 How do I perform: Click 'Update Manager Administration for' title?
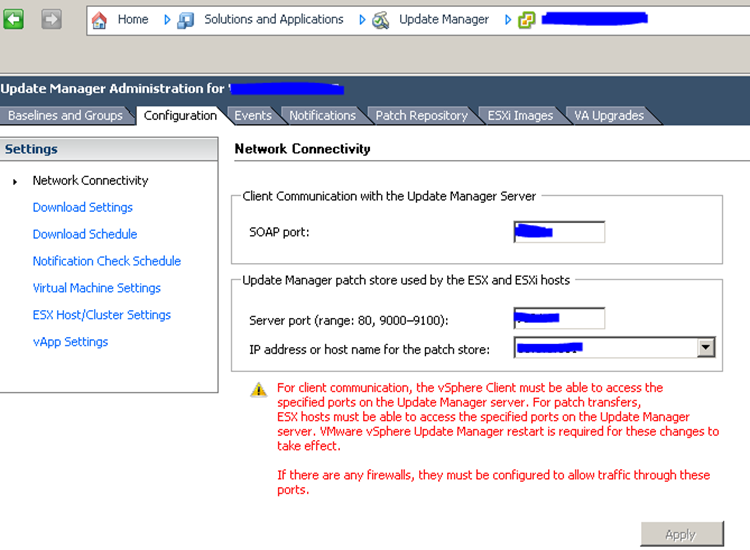pyautogui.click(x=112, y=89)
